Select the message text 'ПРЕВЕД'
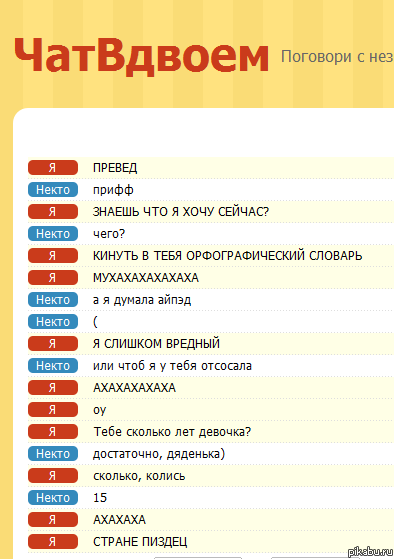Screen dimensions: 394x559 (x=115, y=168)
